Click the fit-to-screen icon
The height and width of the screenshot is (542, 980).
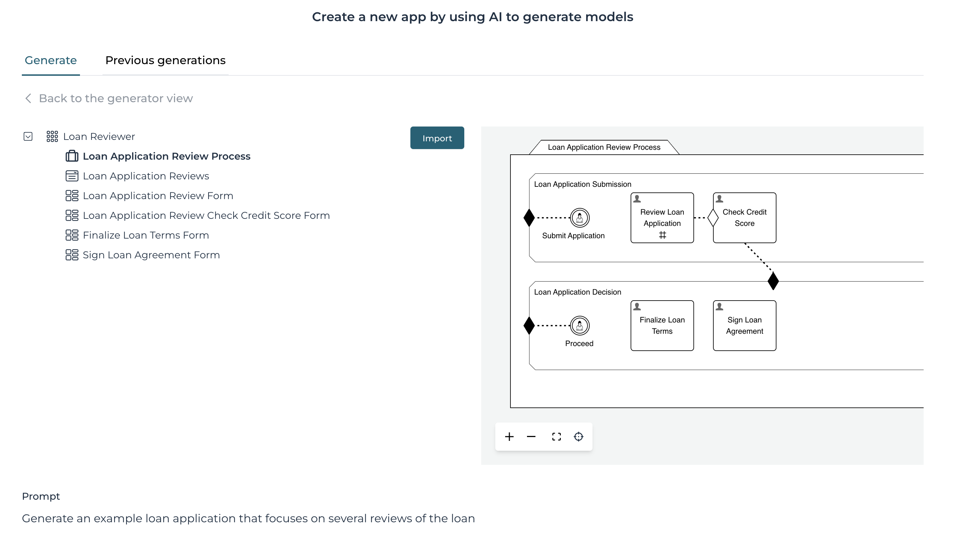pyautogui.click(x=556, y=437)
